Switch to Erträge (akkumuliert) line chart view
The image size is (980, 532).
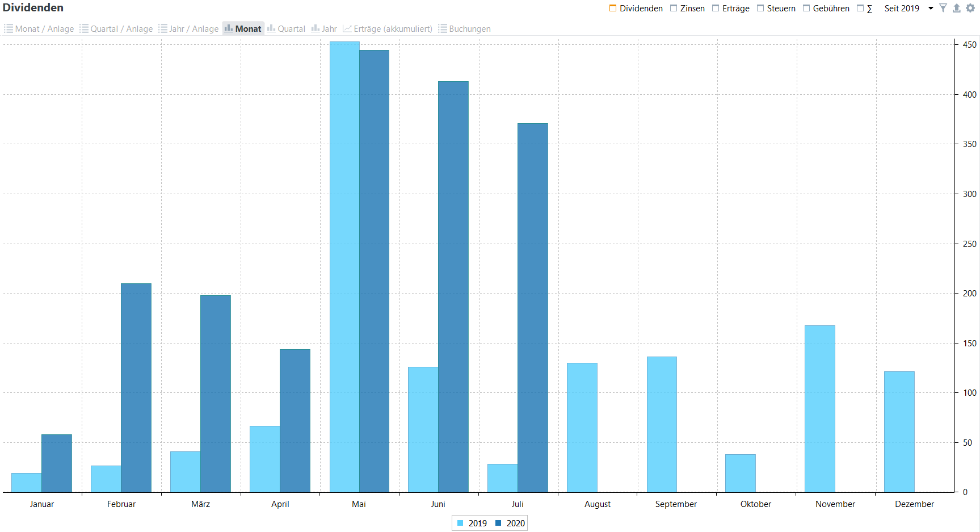[x=388, y=29]
